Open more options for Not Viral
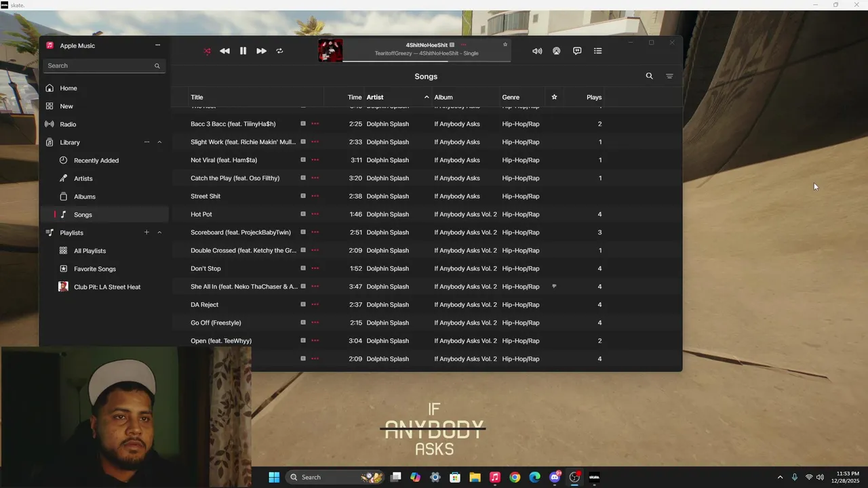This screenshot has width=868, height=488. click(x=315, y=160)
